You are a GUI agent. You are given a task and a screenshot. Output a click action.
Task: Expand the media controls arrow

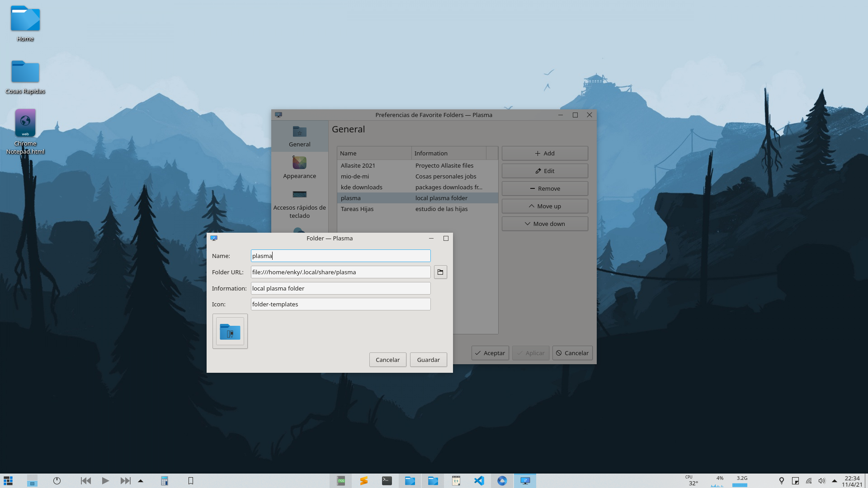click(x=141, y=481)
